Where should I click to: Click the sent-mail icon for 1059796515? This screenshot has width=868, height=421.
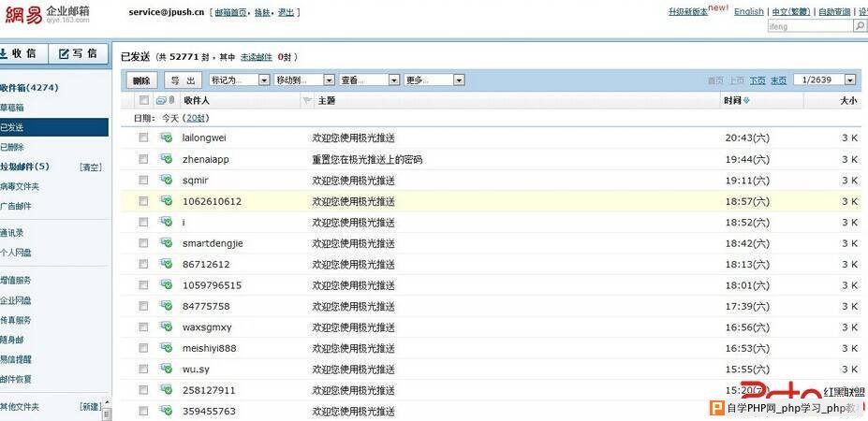pyautogui.click(x=166, y=285)
